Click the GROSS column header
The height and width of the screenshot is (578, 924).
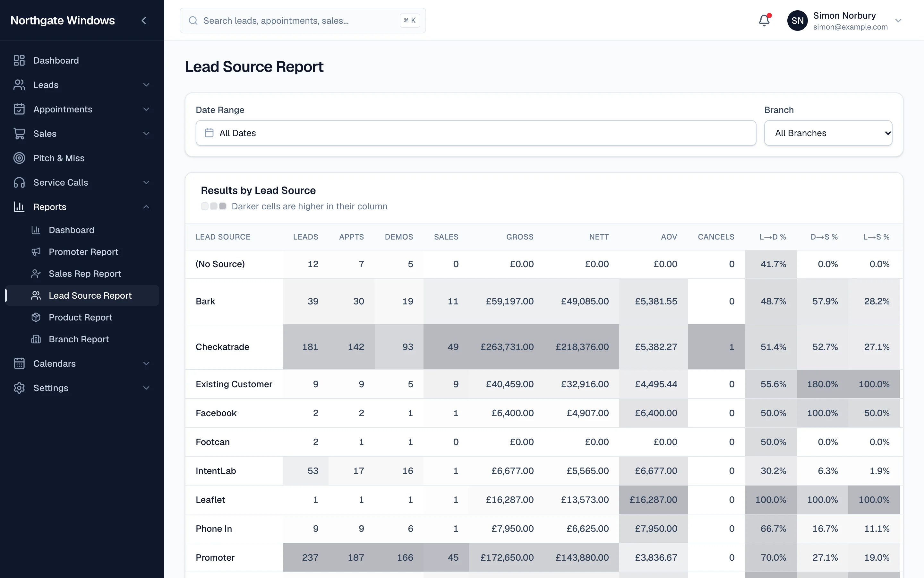[x=520, y=237]
